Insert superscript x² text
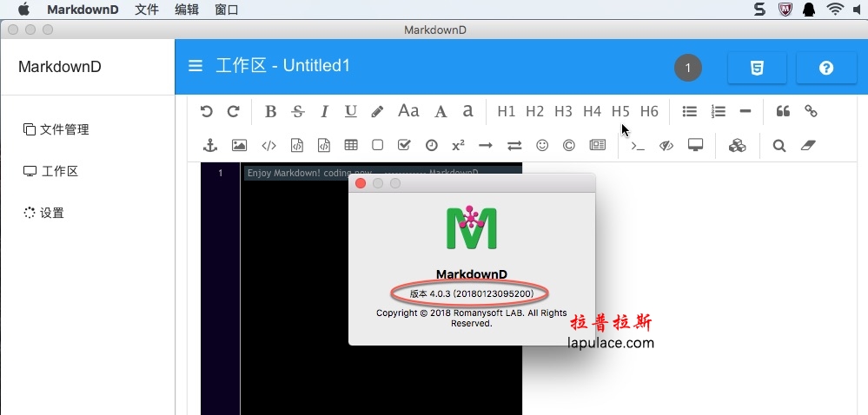This screenshot has width=868, height=415. [459, 145]
